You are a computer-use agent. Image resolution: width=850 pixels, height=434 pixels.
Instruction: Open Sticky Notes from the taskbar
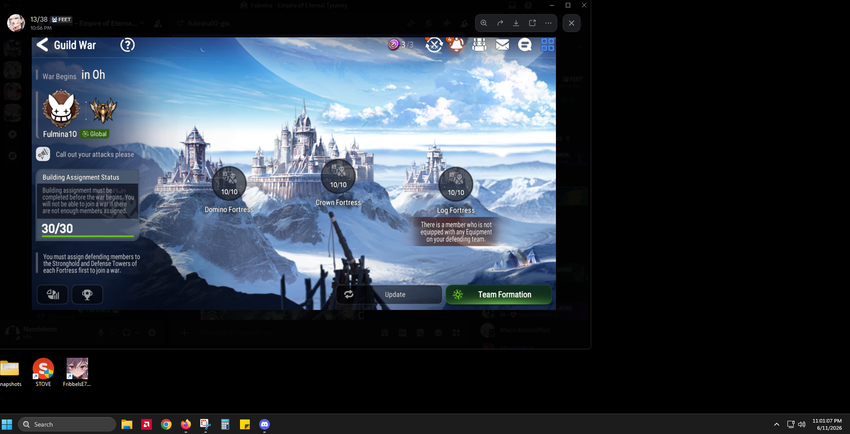(244, 424)
